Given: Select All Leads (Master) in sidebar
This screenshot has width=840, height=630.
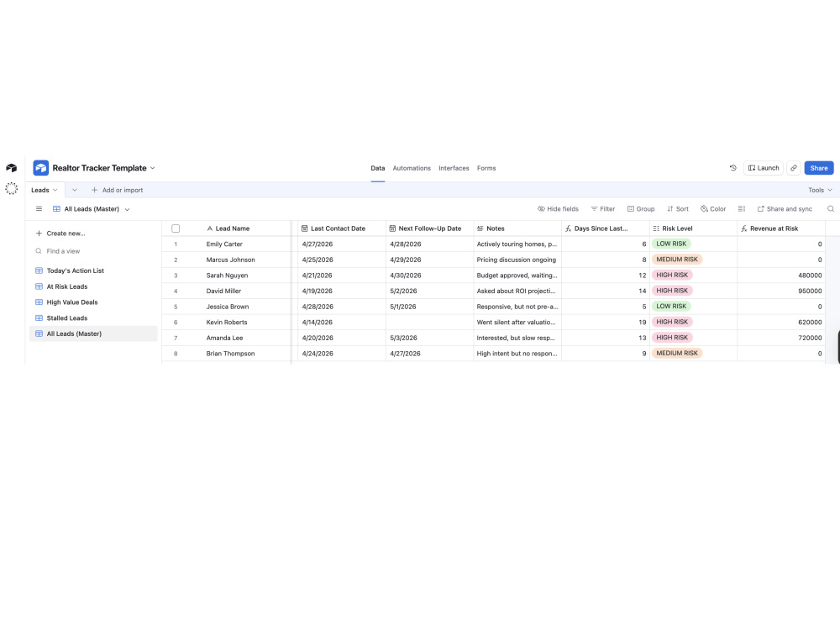Looking at the screenshot, I should 94,333.
